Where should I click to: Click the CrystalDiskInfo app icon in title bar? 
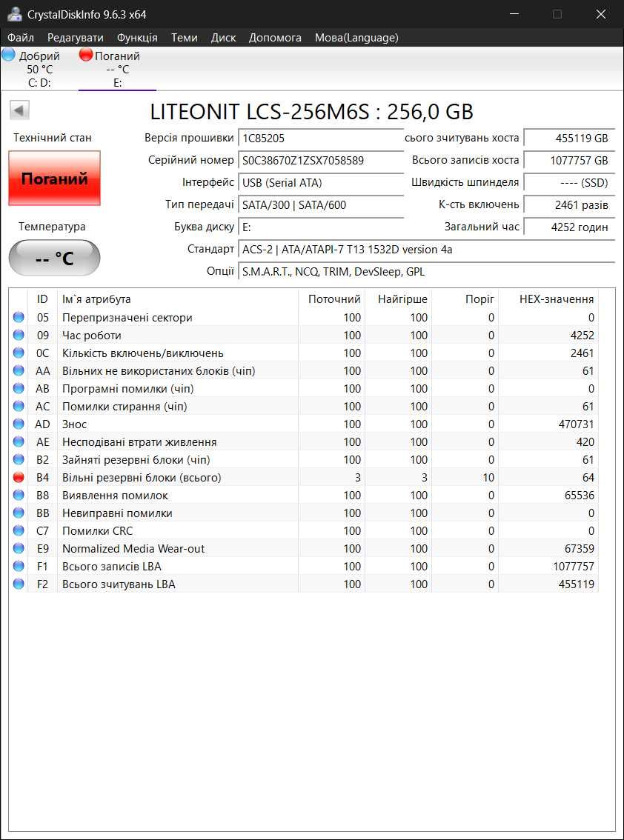[15, 15]
